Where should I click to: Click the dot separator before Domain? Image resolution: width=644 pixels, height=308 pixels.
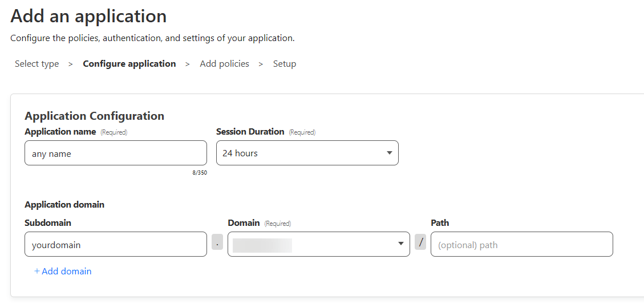[x=217, y=242]
